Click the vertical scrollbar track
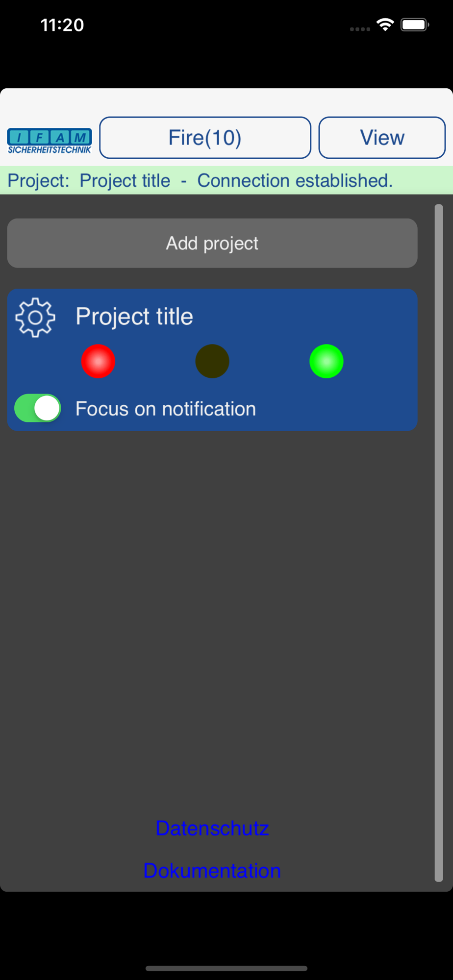Viewport: 453px width, 980px height. click(x=439, y=543)
